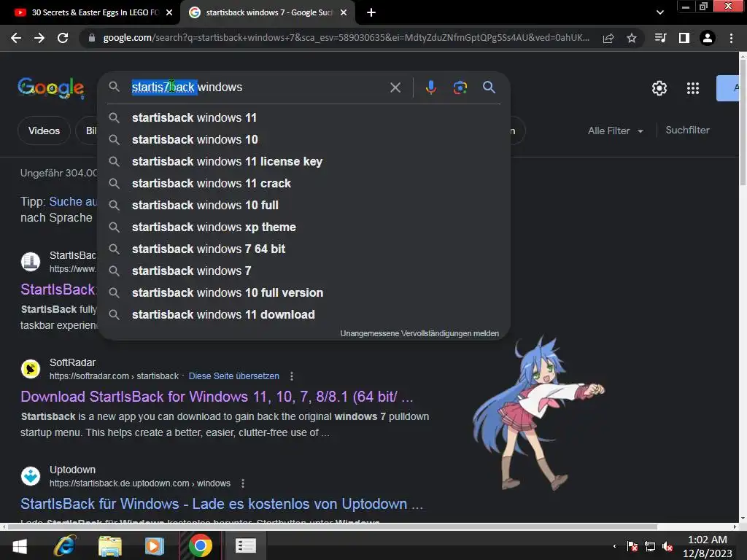
Task: Submit search with the magnifier button
Action: tap(489, 87)
